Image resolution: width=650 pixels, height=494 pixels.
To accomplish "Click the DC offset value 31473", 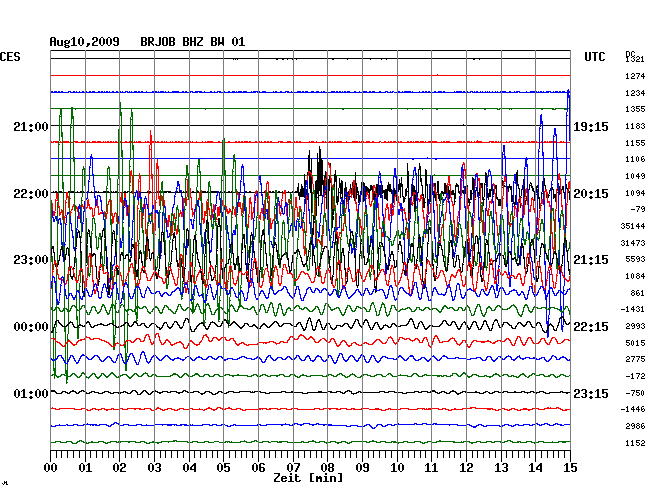I will coord(633,243).
